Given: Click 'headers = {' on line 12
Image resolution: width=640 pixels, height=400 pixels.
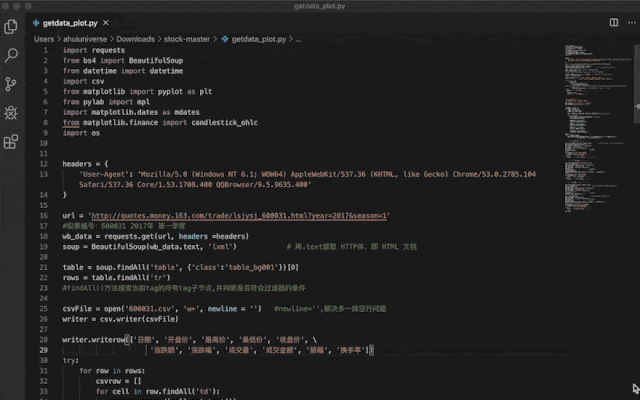Looking at the screenshot, I should 85,164.
